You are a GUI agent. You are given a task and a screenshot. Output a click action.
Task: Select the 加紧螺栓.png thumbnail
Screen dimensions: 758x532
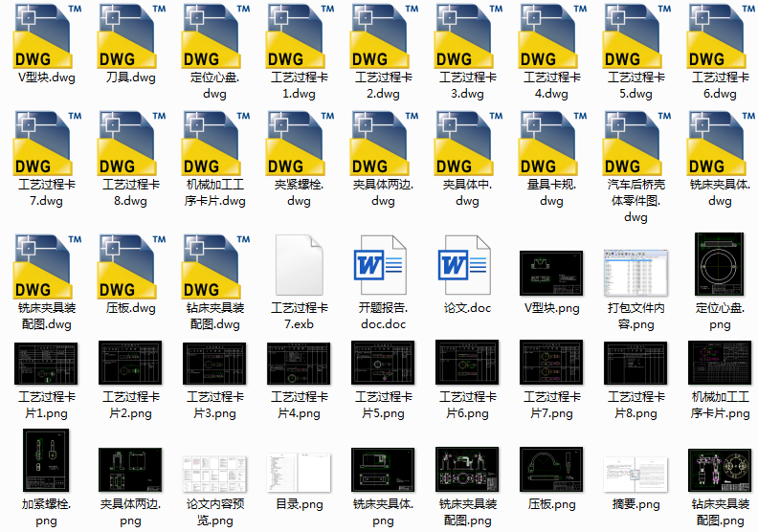tap(46, 460)
